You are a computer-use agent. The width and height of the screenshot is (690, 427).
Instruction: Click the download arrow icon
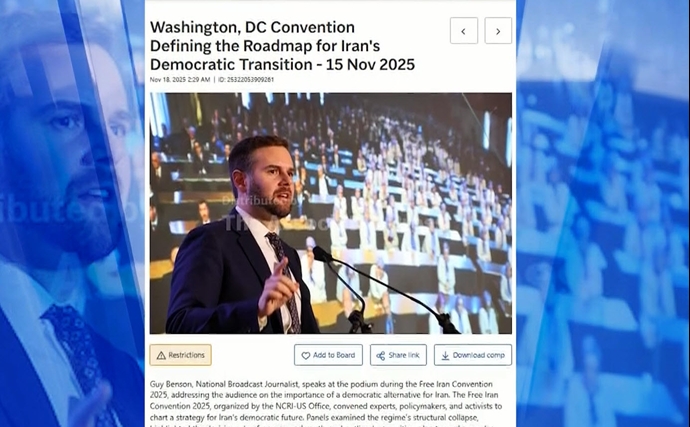[445, 355]
